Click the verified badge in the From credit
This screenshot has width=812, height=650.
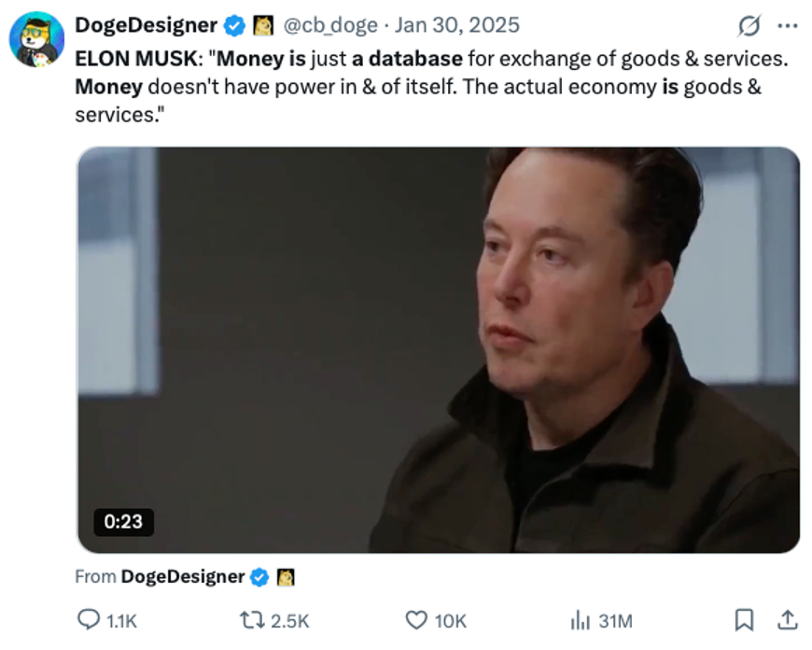[x=259, y=577]
